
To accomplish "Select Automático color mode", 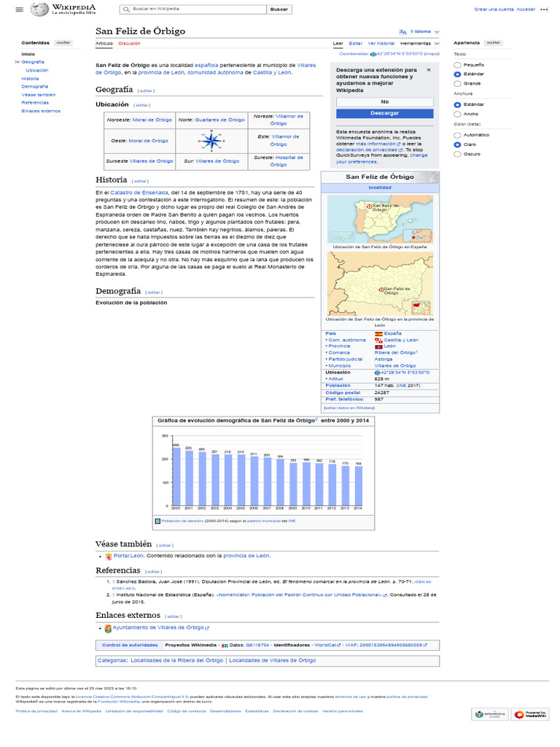I will [x=457, y=135].
